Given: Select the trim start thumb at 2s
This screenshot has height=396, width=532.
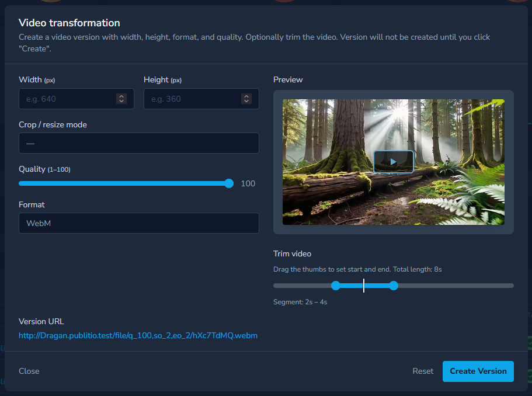Looking at the screenshot, I should coord(335,286).
